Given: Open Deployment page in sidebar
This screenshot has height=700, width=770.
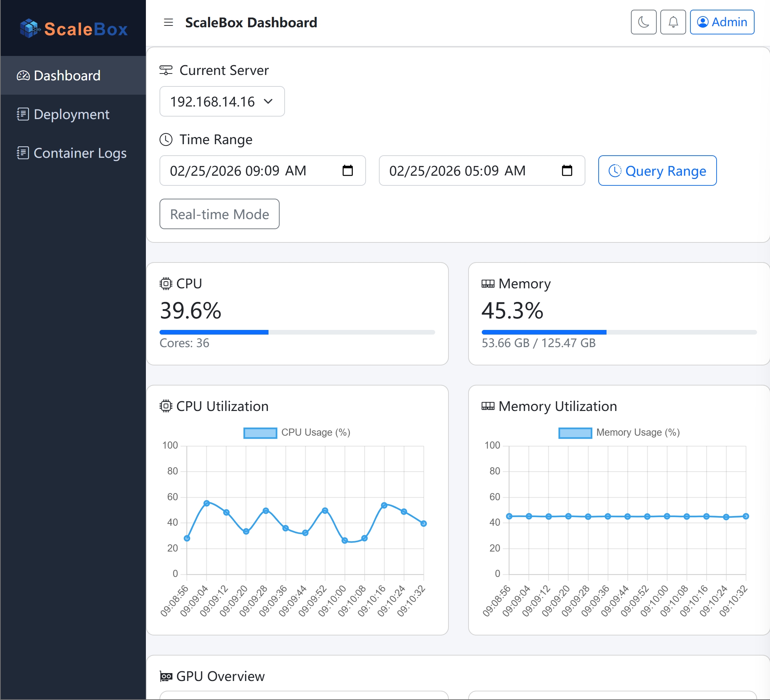Looking at the screenshot, I should 73,114.
